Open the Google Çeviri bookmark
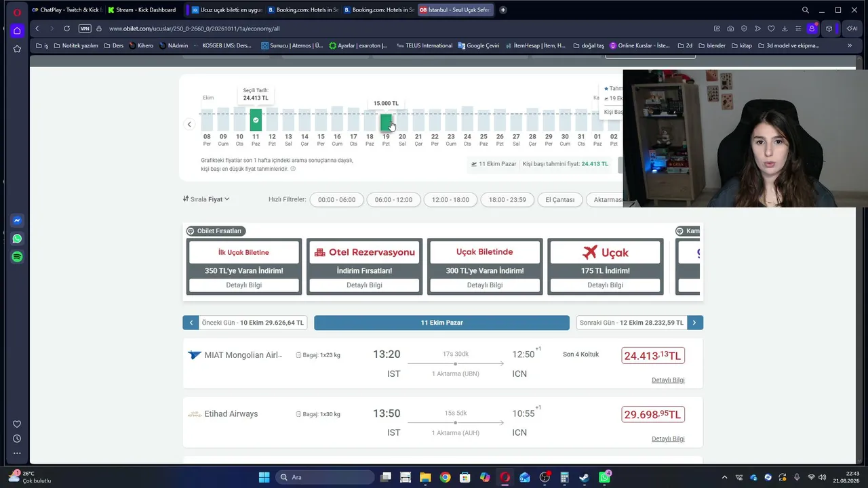 [479, 45]
